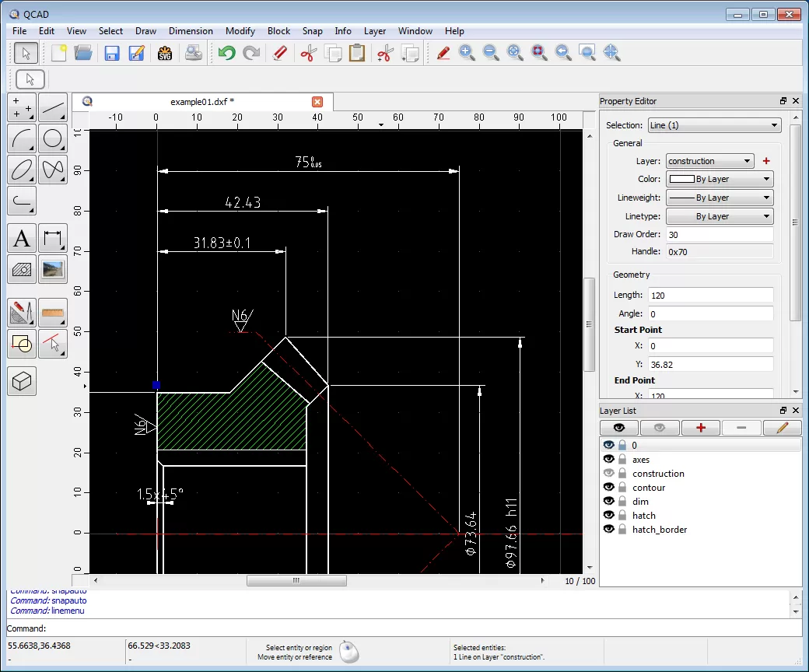Select the Hatch tool
809x672 pixels.
click(x=21, y=269)
